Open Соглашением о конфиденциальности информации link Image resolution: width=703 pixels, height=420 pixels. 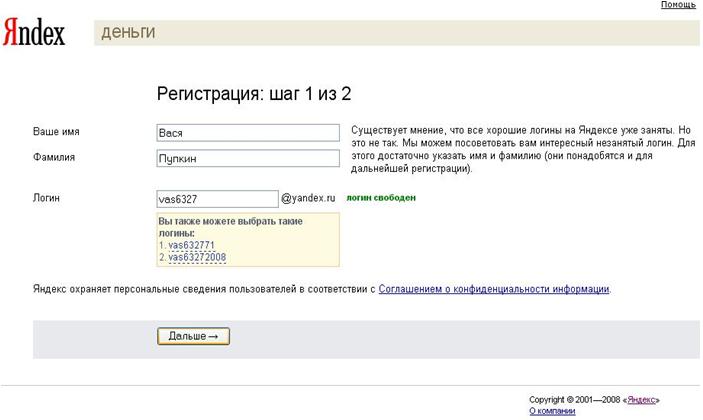tap(494, 289)
